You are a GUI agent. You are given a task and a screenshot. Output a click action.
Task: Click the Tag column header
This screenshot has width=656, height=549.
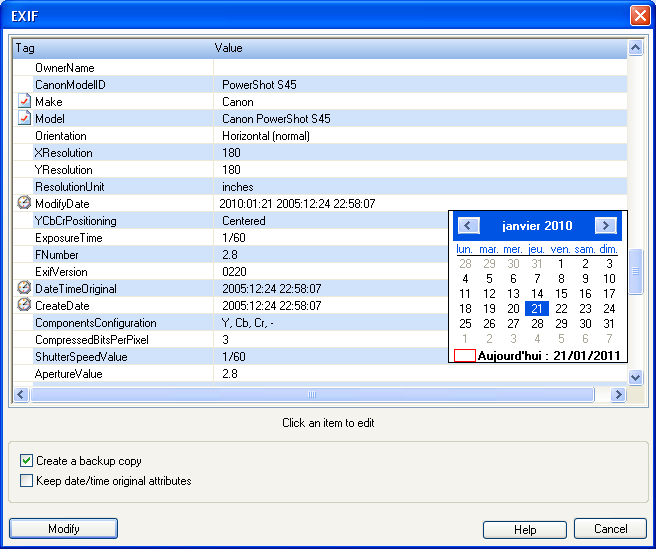(x=113, y=48)
